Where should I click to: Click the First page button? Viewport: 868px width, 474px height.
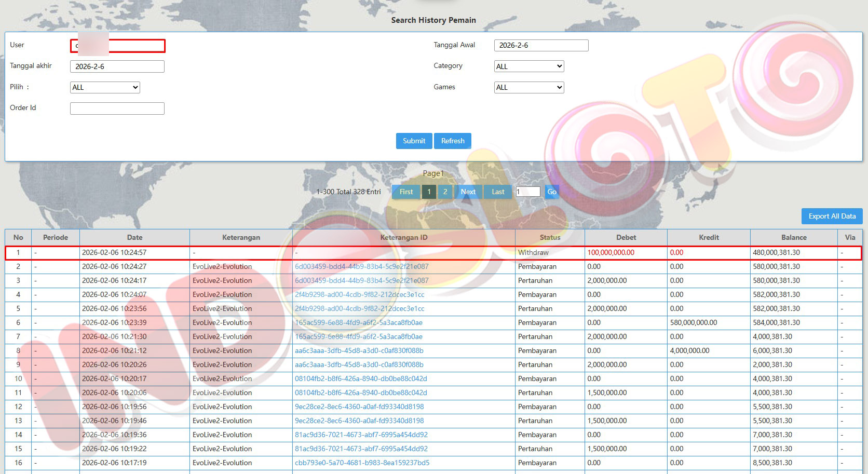[x=406, y=192]
